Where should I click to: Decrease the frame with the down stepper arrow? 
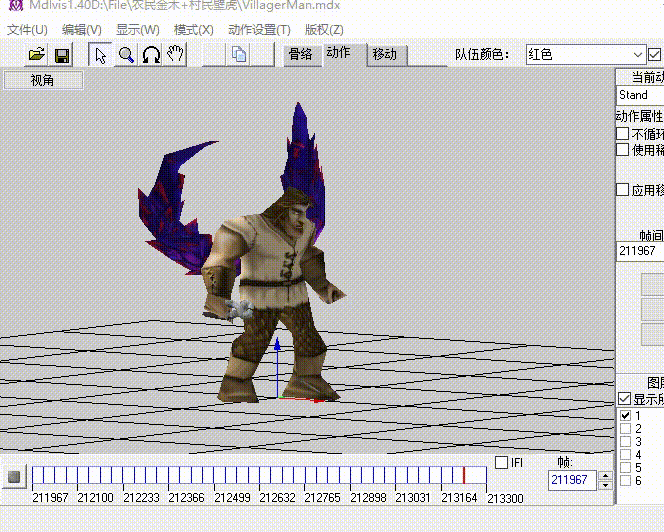coord(606,485)
